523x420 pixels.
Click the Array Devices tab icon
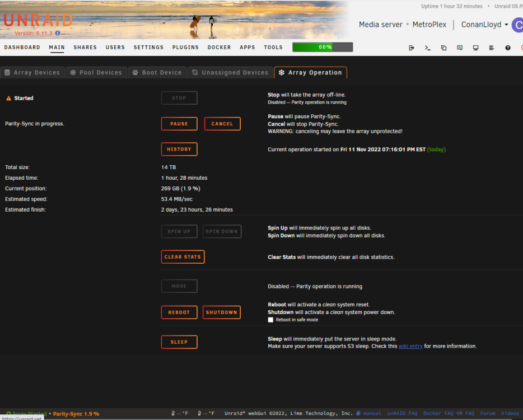coord(7,72)
